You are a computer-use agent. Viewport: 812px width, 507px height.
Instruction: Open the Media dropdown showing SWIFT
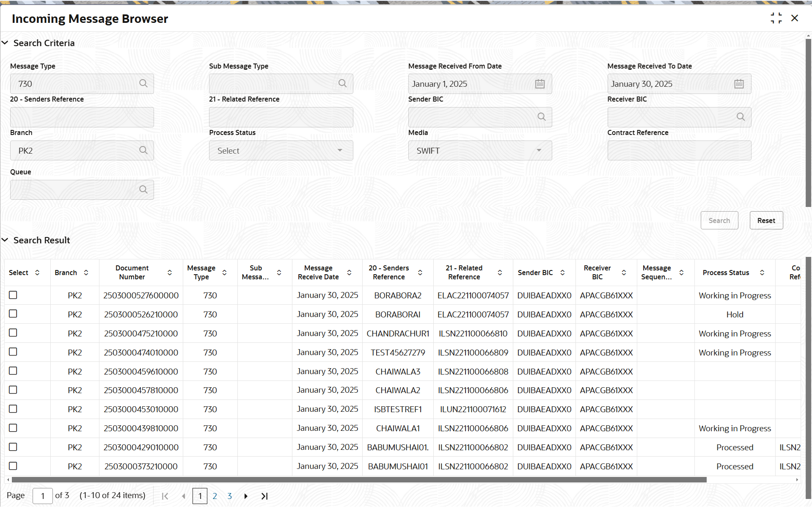click(x=480, y=150)
